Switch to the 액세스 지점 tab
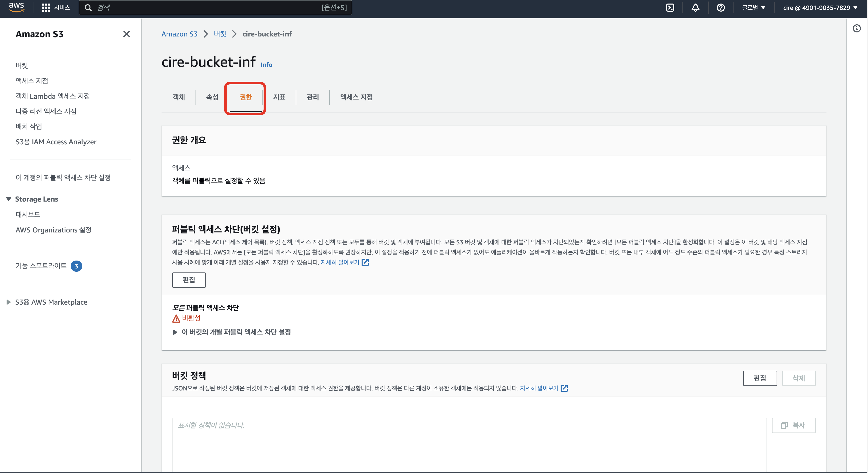Image resolution: width=868 pixels, height=473 pixels. click(356, 97)
